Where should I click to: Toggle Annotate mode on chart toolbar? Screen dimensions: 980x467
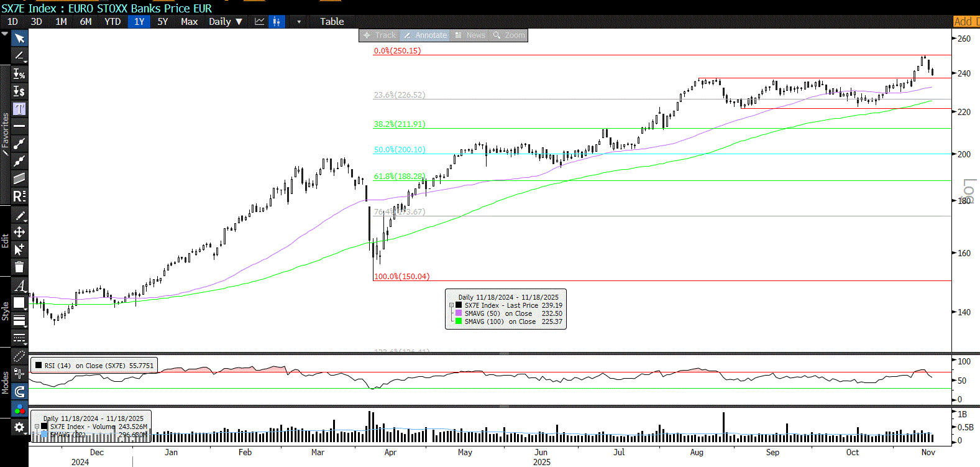point(425,35)
